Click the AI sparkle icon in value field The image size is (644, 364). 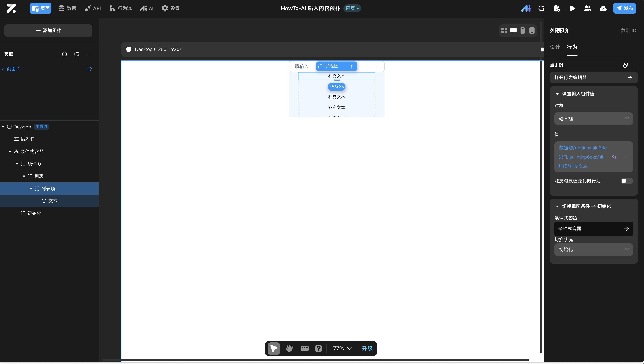pyautogui.click(x=614, y=157)
